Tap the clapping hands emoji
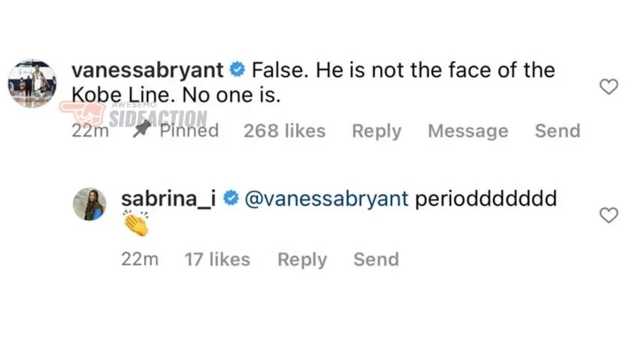The width and height of the screenshot is (644, 349). (x=136, y=224)
